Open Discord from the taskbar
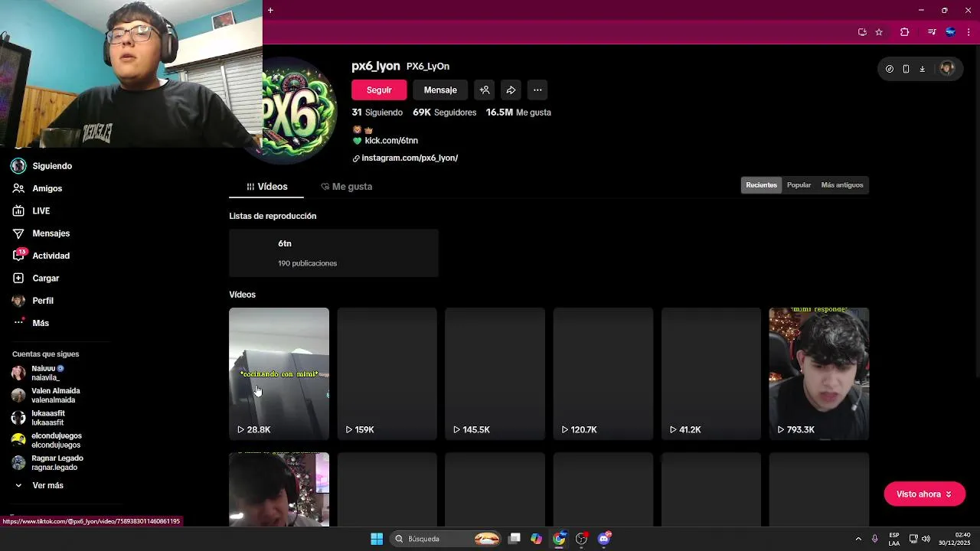 604,539
